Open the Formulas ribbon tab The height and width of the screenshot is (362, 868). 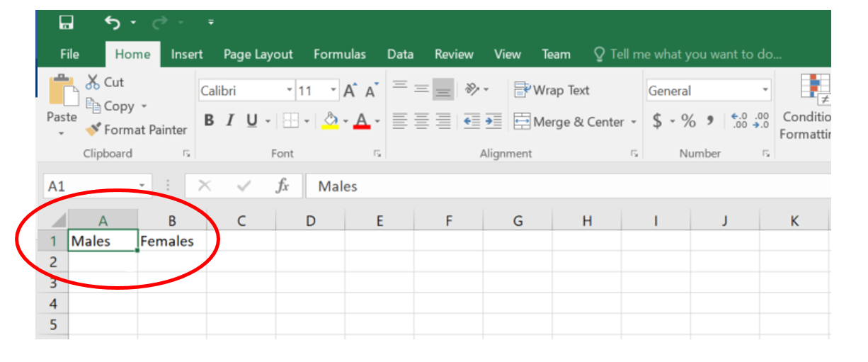coord(340,55)
